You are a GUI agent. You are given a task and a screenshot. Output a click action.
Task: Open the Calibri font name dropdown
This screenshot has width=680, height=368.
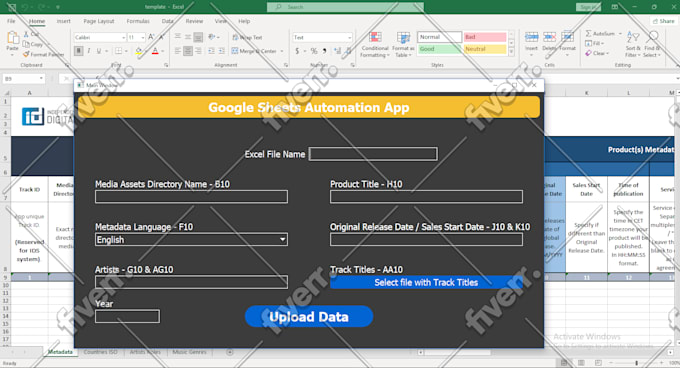[123, 38]
